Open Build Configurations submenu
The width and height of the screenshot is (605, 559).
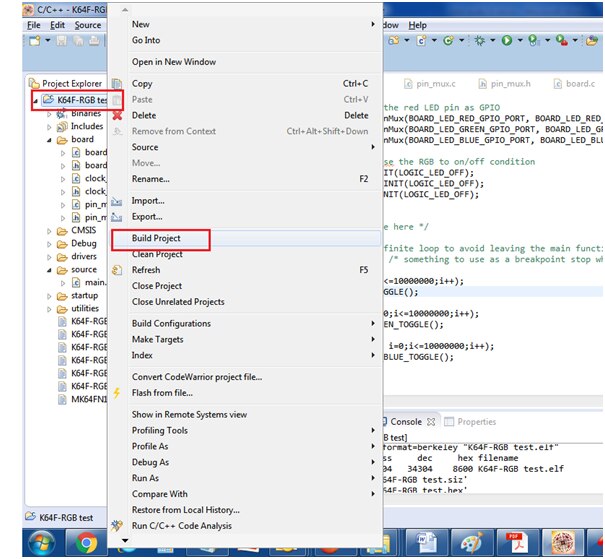pos(245,323)
